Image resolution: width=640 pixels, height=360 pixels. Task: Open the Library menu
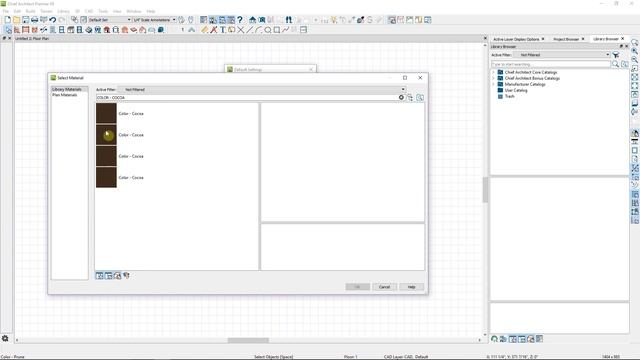point(63,11)
